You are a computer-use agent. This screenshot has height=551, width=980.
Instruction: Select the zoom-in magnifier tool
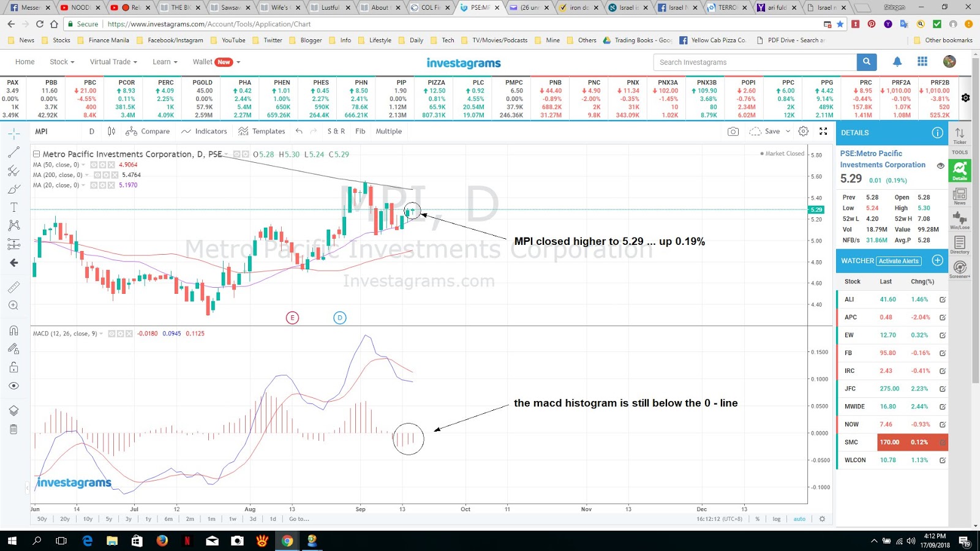[x=13, y=305]
